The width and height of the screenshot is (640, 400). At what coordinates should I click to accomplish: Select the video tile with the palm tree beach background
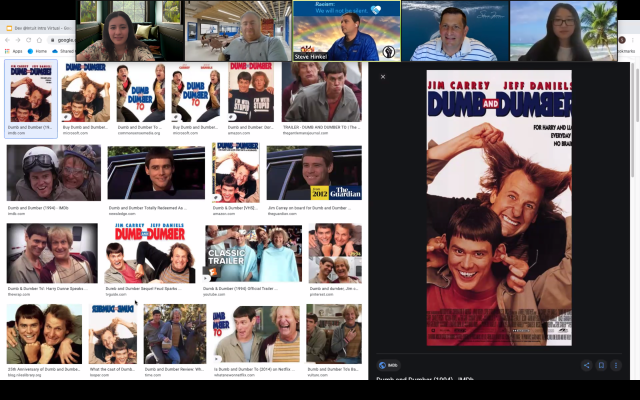563,31
